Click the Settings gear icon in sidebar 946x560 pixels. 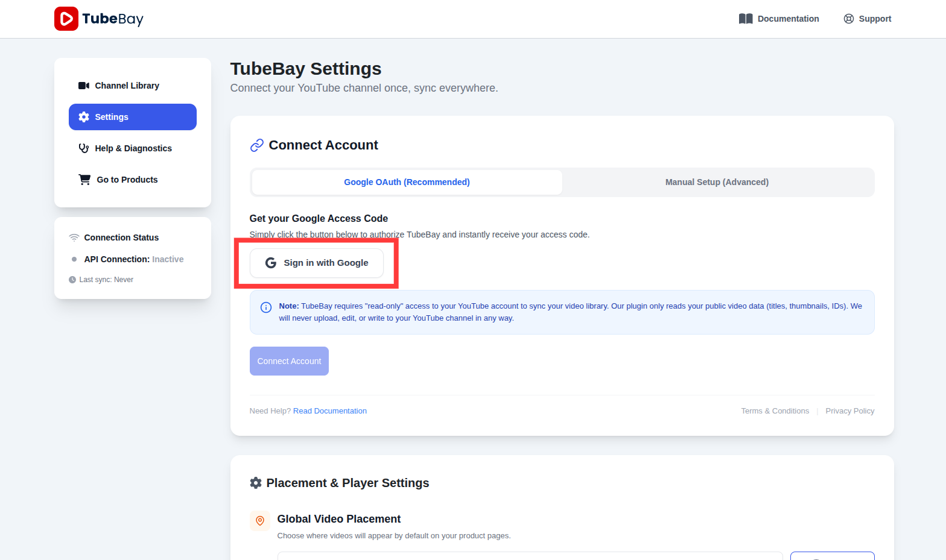[84, 116]
